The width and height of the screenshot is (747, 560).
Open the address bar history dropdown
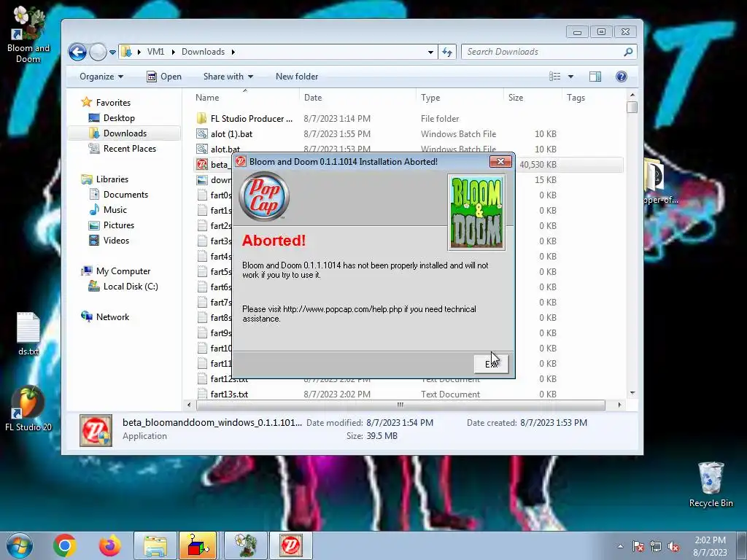430,52
